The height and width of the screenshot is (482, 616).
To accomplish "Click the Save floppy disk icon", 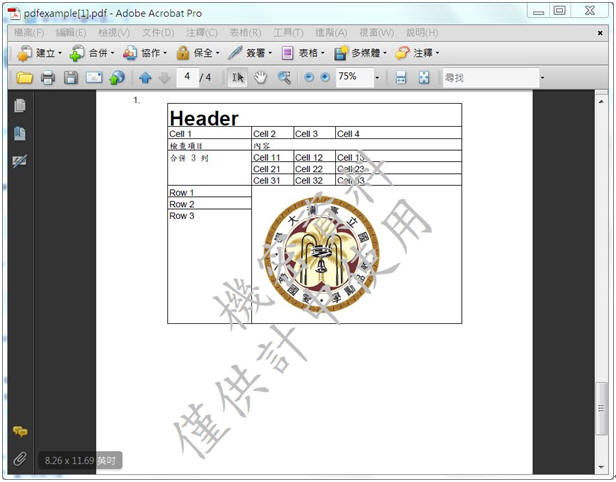I will pyautogui.click(x=71, y=78).
